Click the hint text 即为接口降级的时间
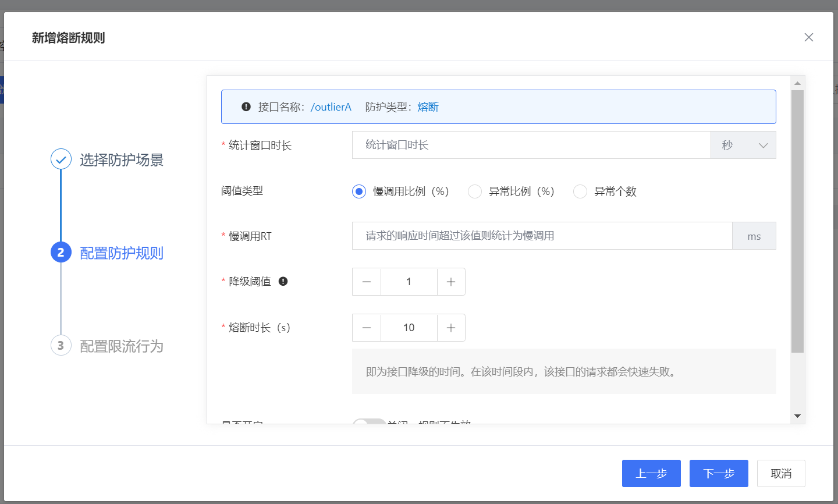The width and height of the screenshot is (838, 504). click(521, 371)
